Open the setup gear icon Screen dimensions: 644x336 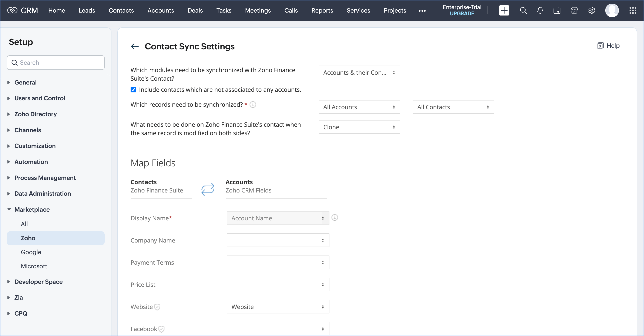(x=591, y=10)
